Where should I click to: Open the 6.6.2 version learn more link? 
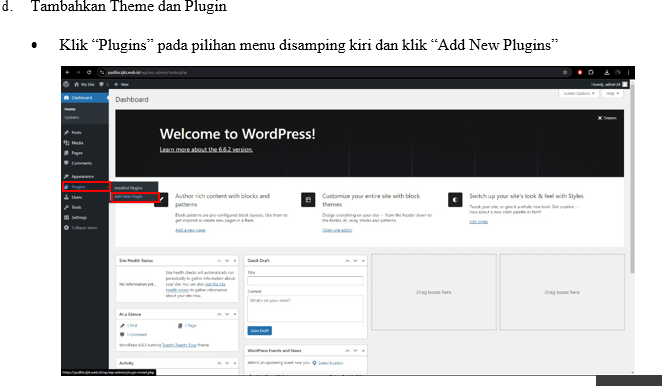[206, 150]
